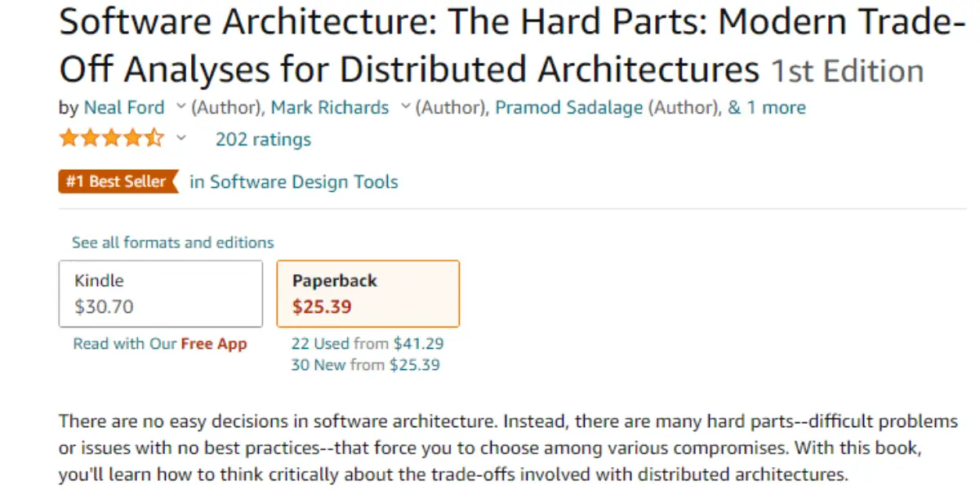Expand the chevron next to Mark Richards
The height and width of the screenshot is (490, 980).
(x=405, y=107)
